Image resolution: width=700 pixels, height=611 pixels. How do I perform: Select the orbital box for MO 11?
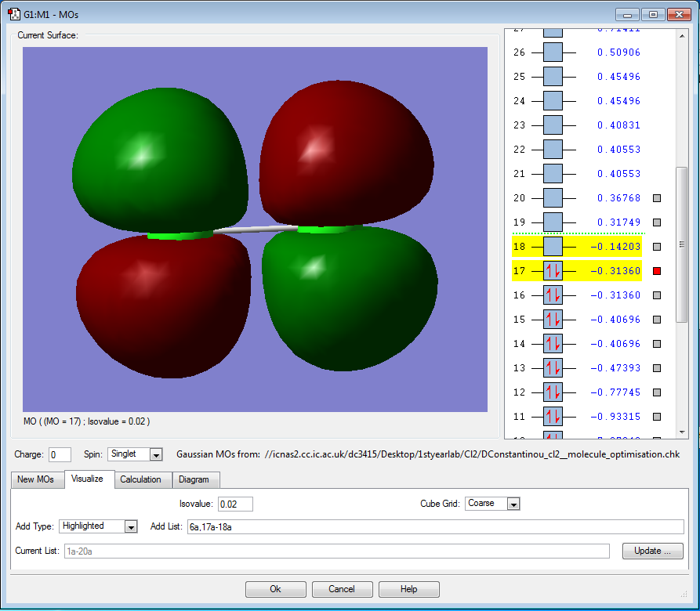tap(553, 417)
